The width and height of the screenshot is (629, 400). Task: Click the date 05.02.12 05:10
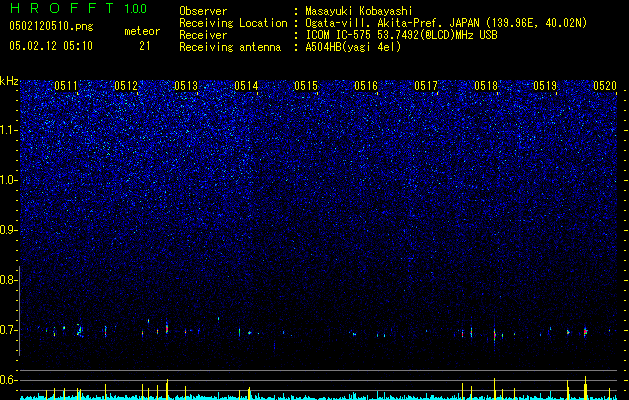coord(51,46)
